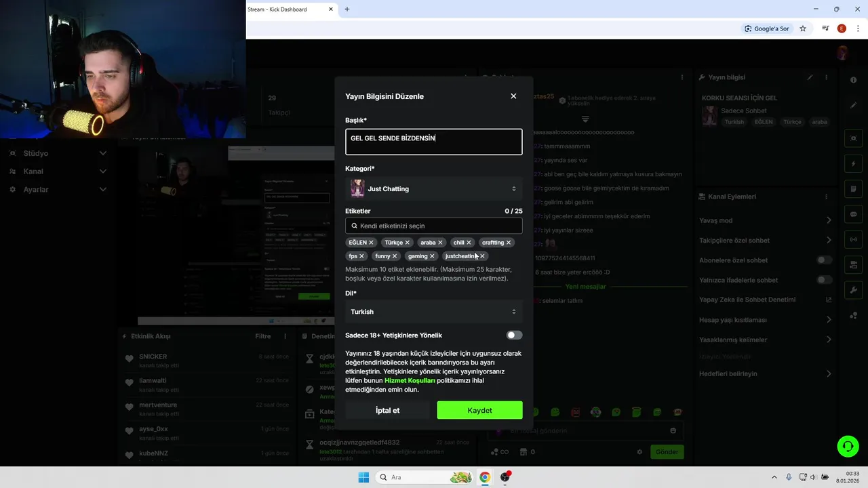The height and width of the screenshot is (488, 868).
Task: Click the screen capture icon in right sidebar
Action: coord(854,138)
